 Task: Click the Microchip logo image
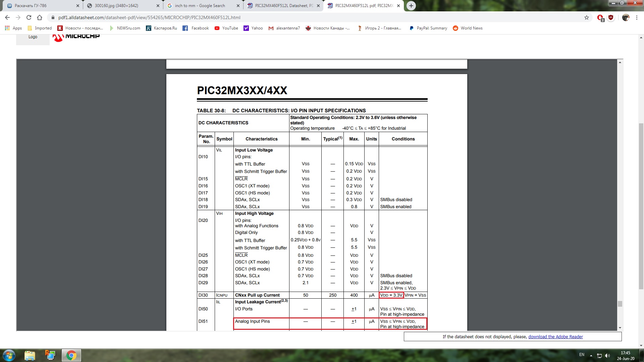tap(76, 37)
